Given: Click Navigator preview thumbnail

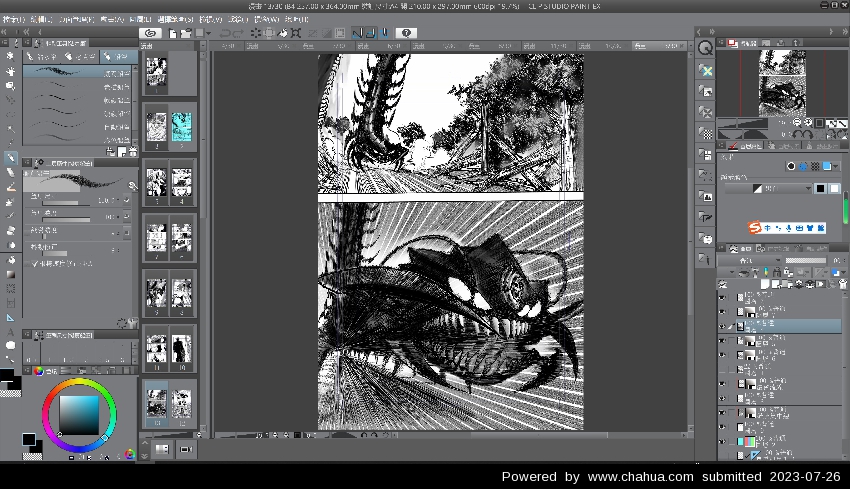Looking at the screenshot, I should tap(782, 83).
